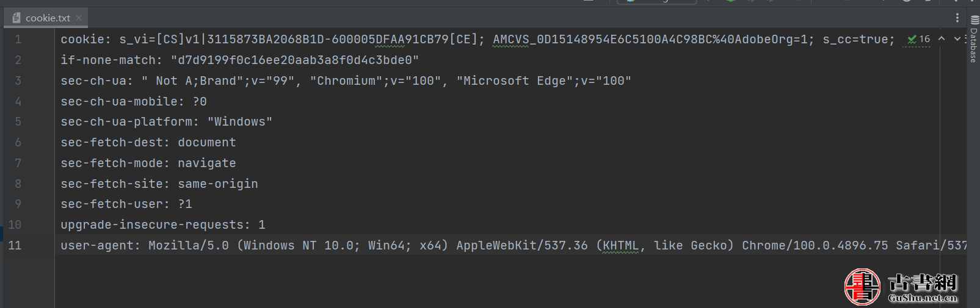
Task: Click the sec-ch-ua-platform "Windows" value
Action: (240, 121)
